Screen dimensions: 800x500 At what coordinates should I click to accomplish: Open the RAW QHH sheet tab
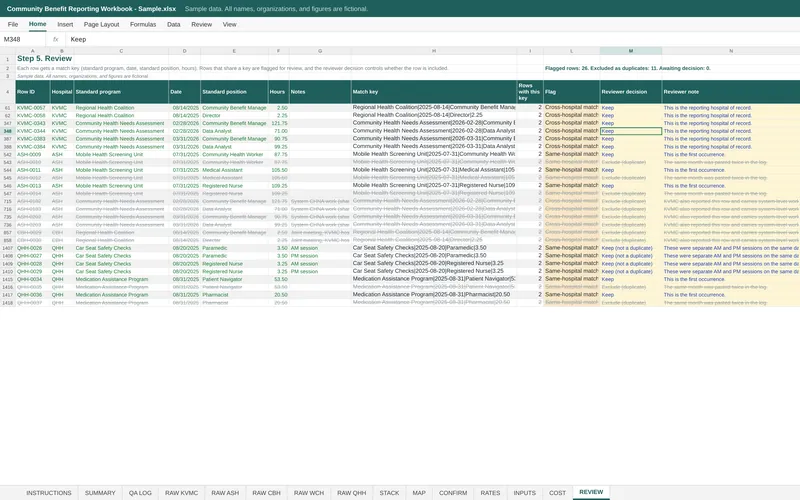coord(352,493)
